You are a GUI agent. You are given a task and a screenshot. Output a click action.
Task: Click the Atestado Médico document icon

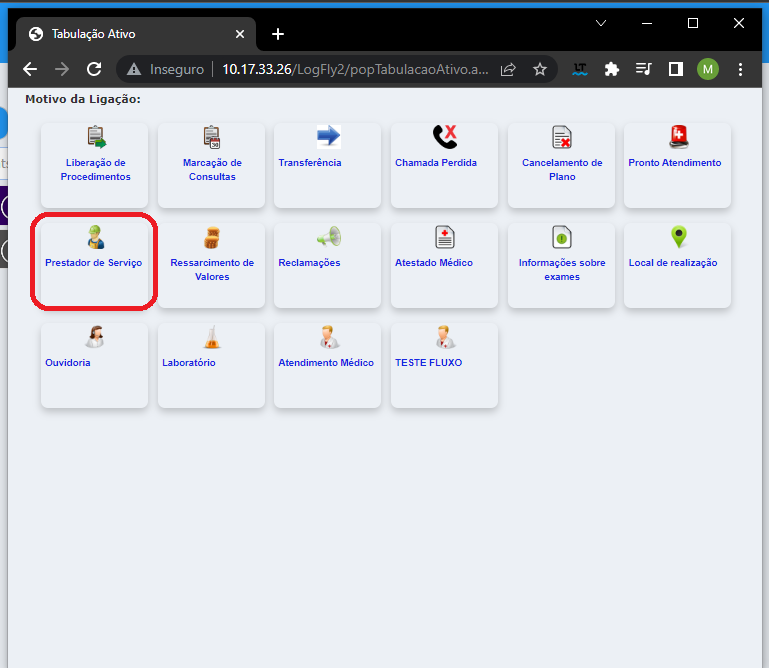[x=445, y=237]
